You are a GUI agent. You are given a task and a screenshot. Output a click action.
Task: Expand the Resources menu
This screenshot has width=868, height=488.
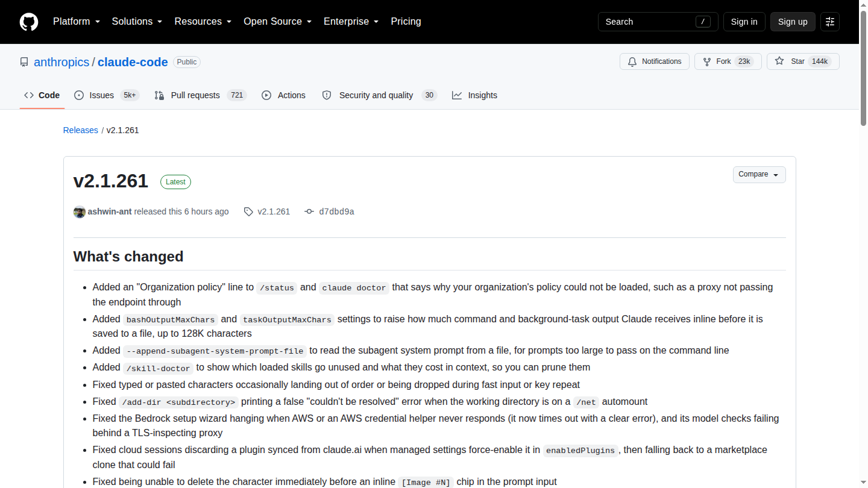click(203, 22)
